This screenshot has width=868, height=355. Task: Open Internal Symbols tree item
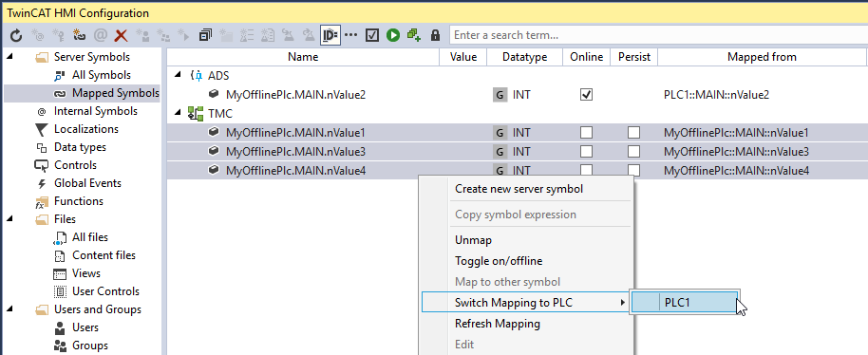pyautogui.click(x=96, y=111)
